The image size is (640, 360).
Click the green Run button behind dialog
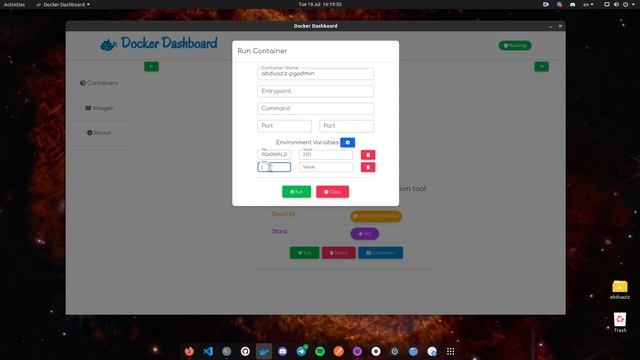304,253
